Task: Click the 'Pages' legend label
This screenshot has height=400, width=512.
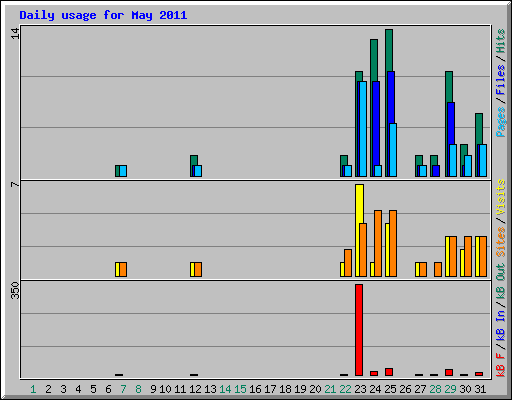Action: pyautogui.click(x=500, y=122)
